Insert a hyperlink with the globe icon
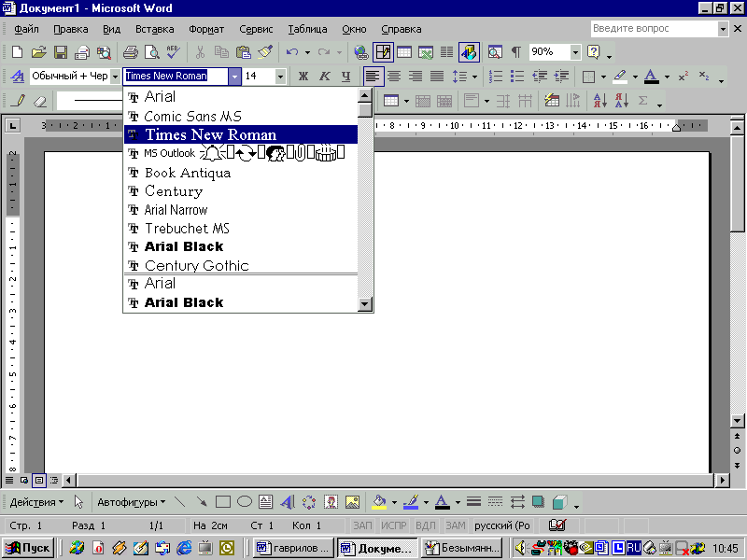This screenshot has width=747, height=560. (361, 52)
